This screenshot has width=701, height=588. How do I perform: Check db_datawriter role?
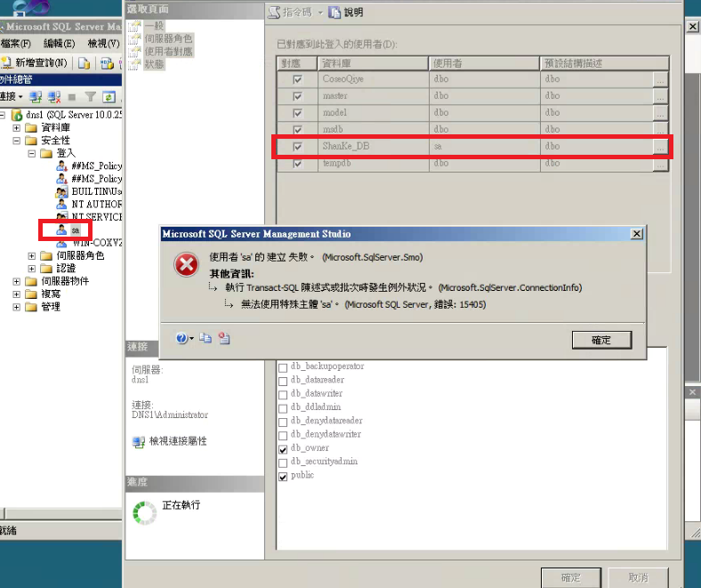click(x=283, y=395)
